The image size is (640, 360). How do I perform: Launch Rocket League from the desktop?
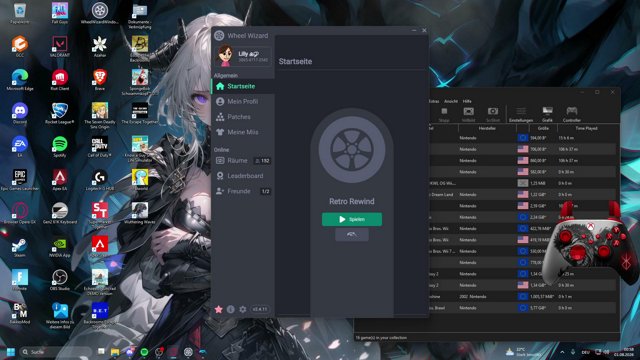point(60,113)
